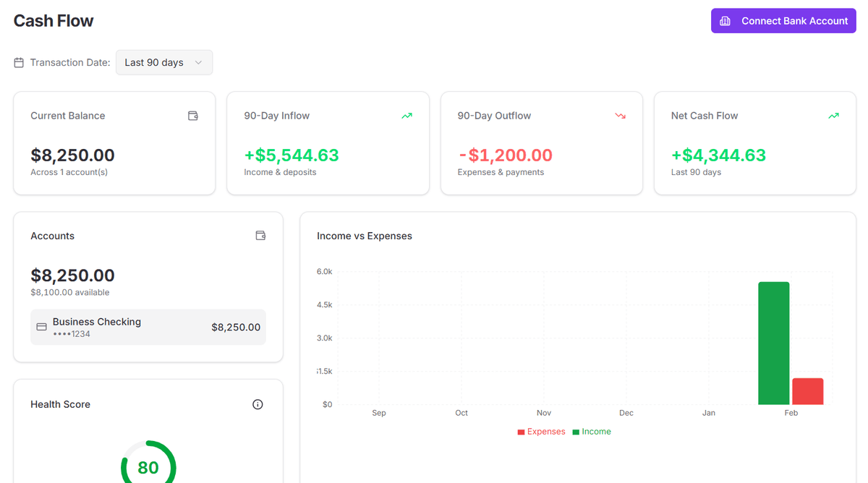Click the downward trend icon on 90-Day Outflow
Screen dimensions: 868x483
point(620,115)
